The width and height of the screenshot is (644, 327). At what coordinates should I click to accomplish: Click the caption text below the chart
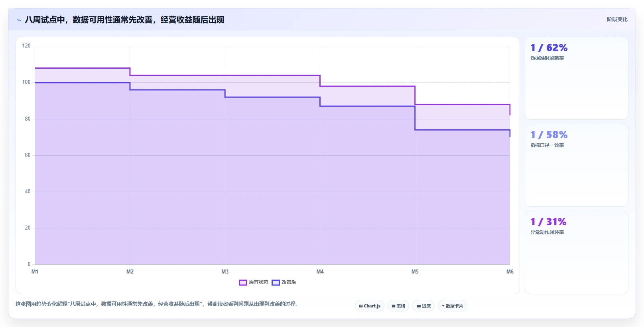158,304
